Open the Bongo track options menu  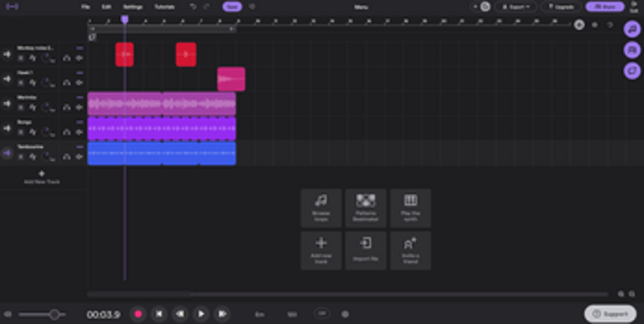pyautogui.click(x=80, y=122)
